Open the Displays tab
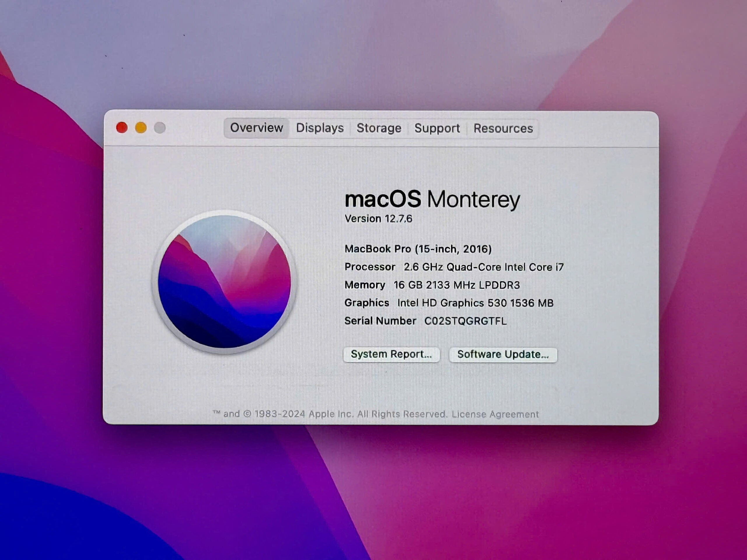This screenshot has width=747, height=560. coord(320,128)
